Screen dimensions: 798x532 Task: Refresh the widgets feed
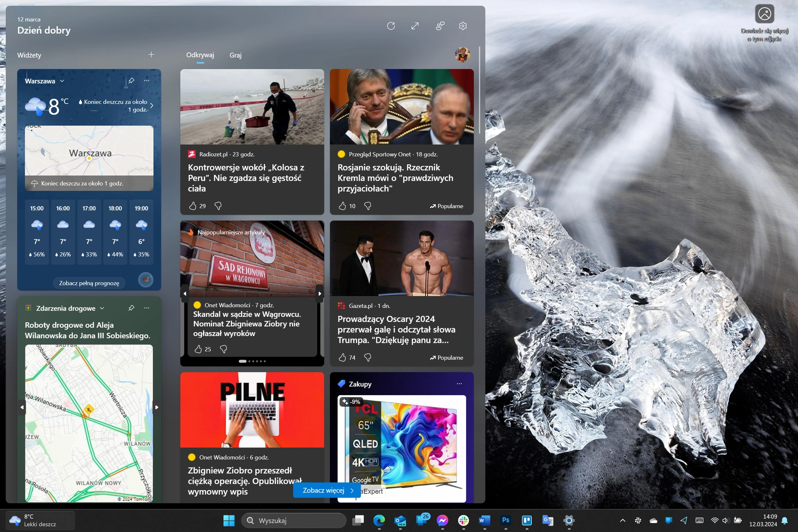[391, 26]
